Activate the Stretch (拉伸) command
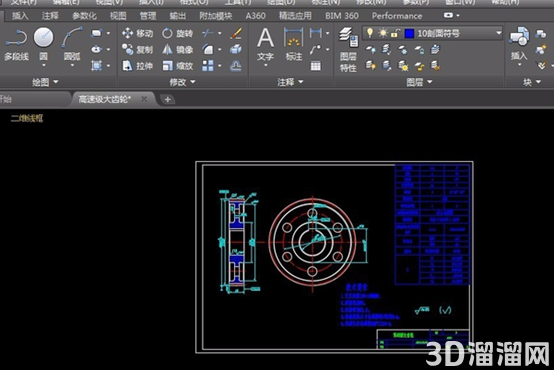 tap(137, 66)
